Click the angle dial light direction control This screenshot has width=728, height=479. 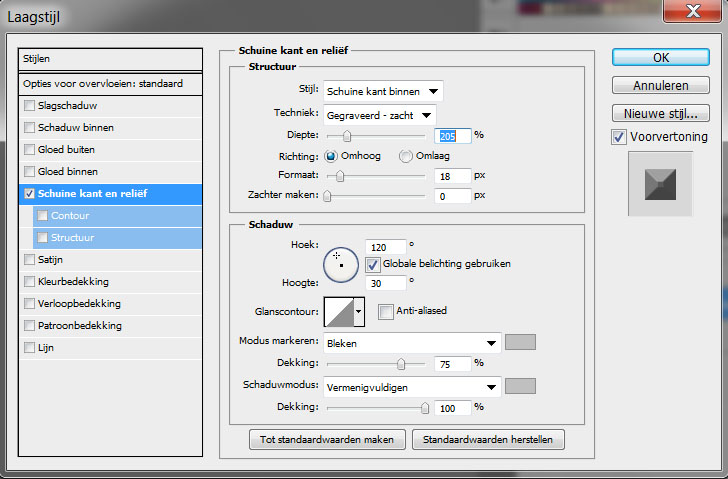341,265
